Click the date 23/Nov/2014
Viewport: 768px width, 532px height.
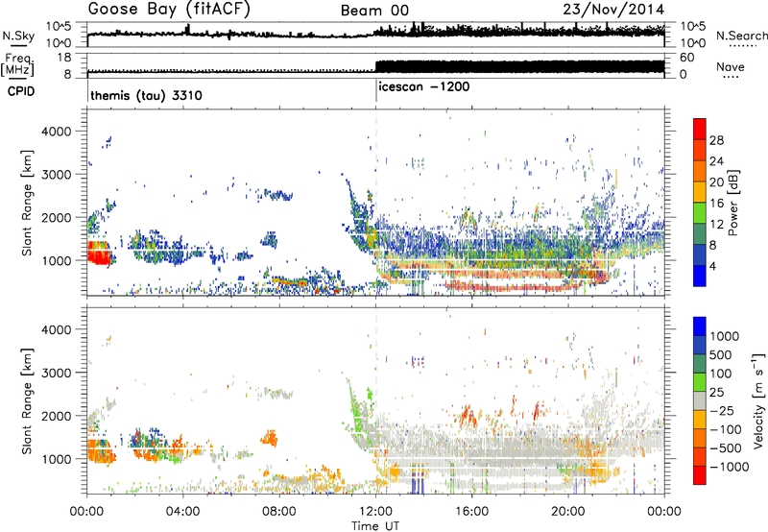point(613,10)
